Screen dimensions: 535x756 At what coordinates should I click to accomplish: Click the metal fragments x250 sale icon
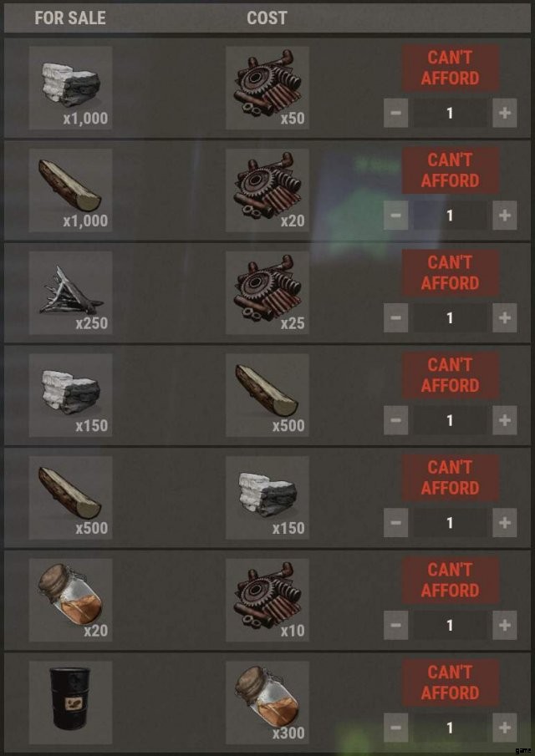70,292
